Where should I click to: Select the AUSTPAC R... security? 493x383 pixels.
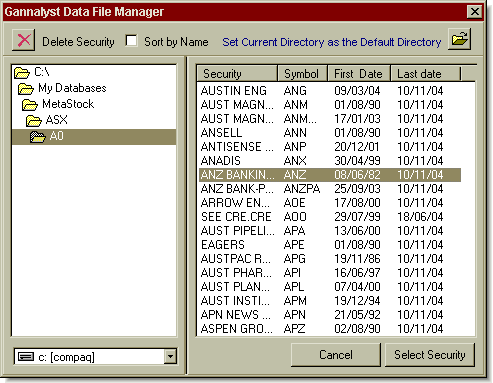pos(330,259)
